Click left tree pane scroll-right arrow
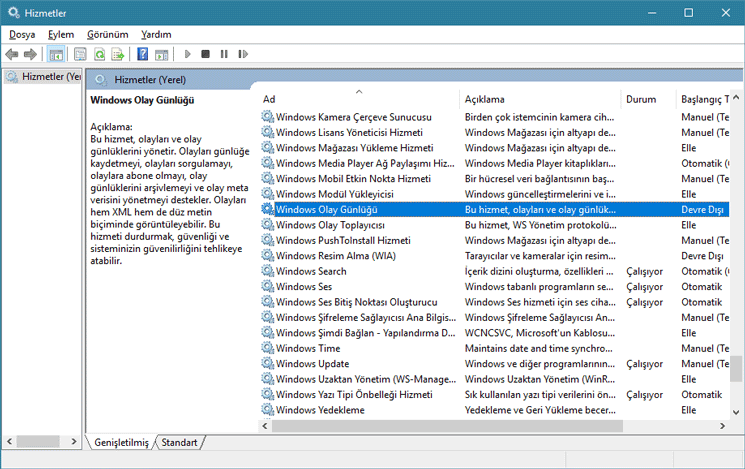Viewport: 745px width, 469px height. click(74, 441)
